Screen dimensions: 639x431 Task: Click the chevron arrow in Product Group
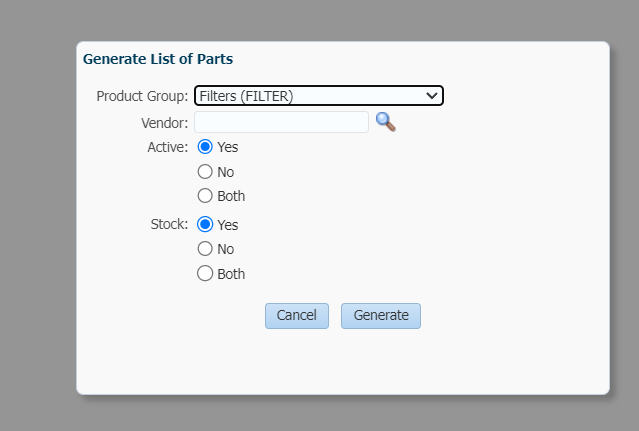432,96
